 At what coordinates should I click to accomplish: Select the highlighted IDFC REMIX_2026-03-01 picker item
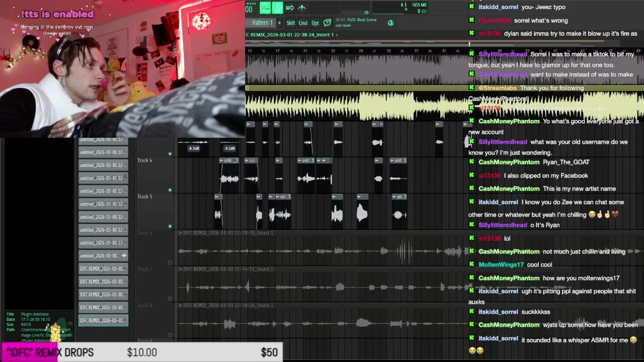(x=103, y=320)
